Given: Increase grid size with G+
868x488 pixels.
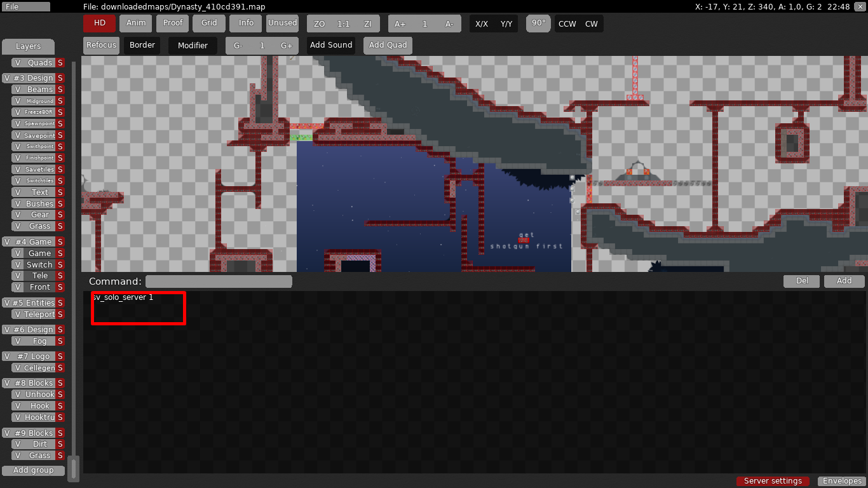Looking at the screenshot, I should (287, 46).
